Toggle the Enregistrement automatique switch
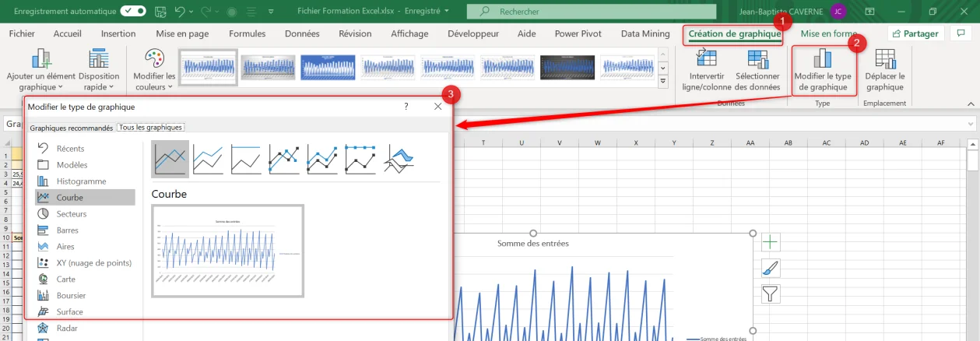Screen dimensions: 980x341 pos(132,12)
